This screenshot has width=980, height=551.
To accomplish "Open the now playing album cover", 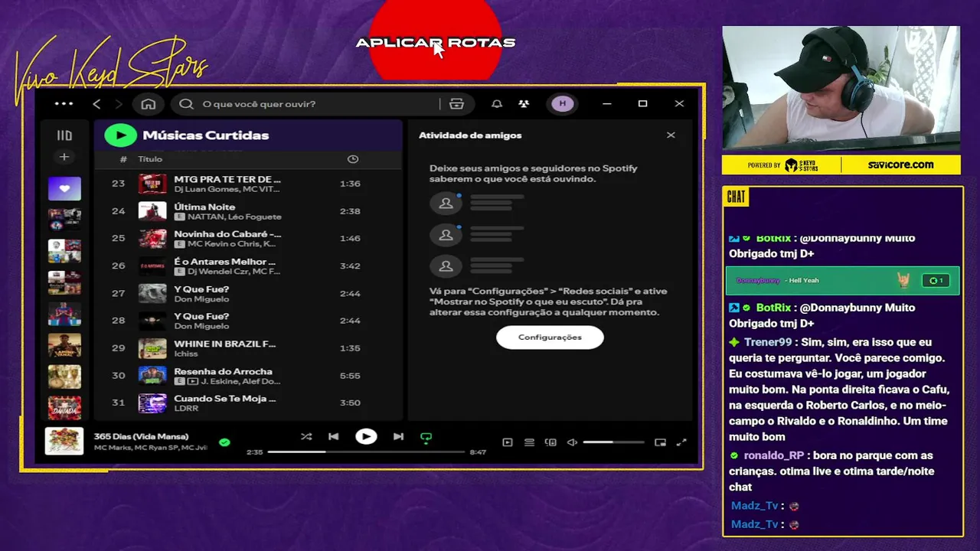I will click(64, 442).
